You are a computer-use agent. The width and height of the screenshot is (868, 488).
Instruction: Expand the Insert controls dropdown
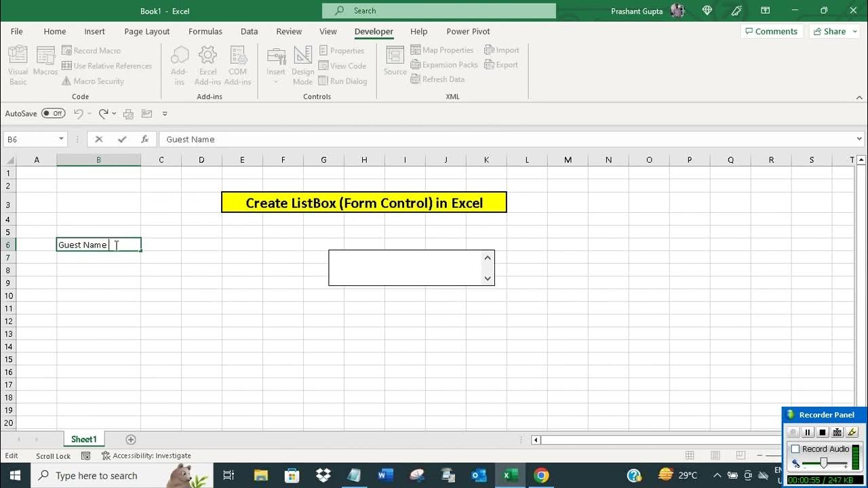point(276,83)
